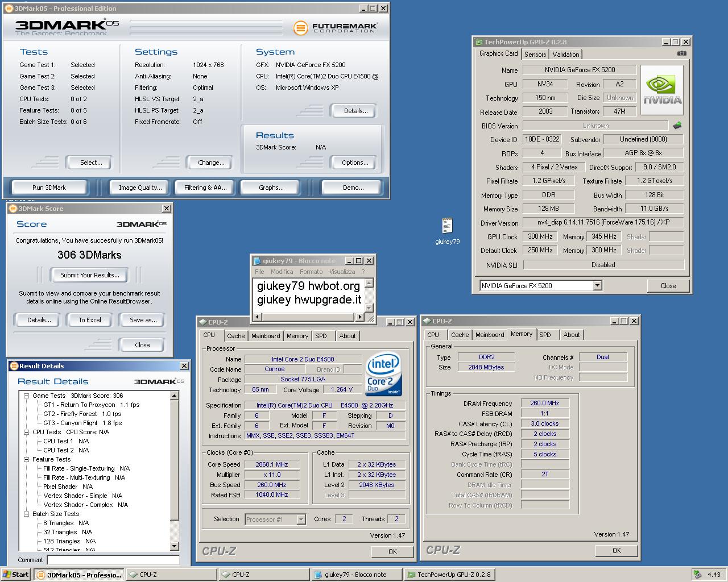The width and height of the screenshot is (728, 582).
Task: Open the Processor #1 selection dropdown
Action: click(301, 519)
